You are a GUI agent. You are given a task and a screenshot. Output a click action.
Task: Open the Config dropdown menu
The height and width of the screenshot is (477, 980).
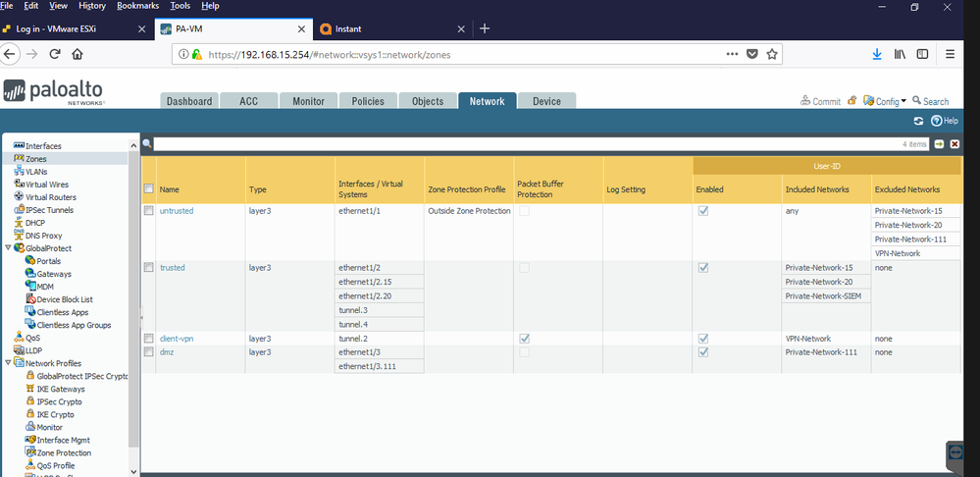pyautogui.click(x=885, y=101)
